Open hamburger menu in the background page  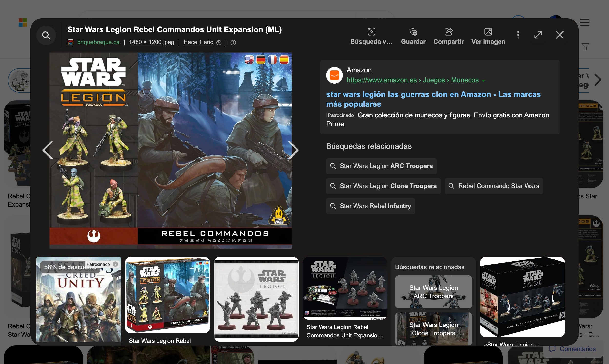(x=584, y=23)
